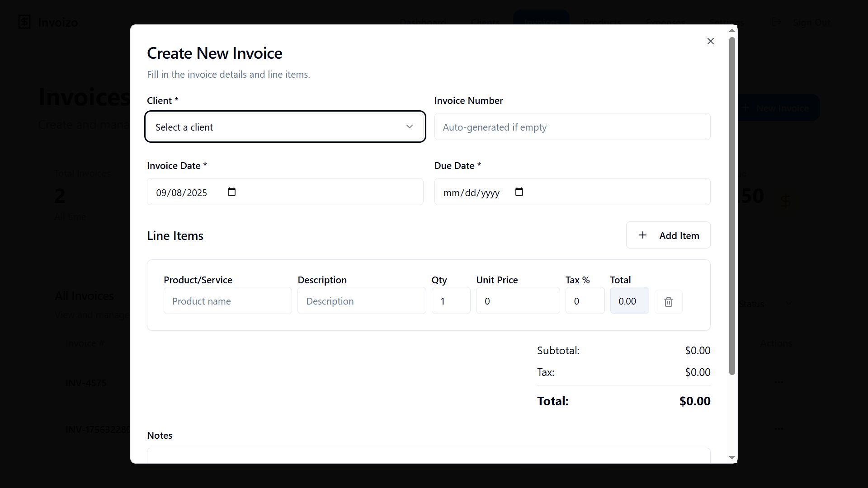Click the Notes text area

tap(428, 455)
